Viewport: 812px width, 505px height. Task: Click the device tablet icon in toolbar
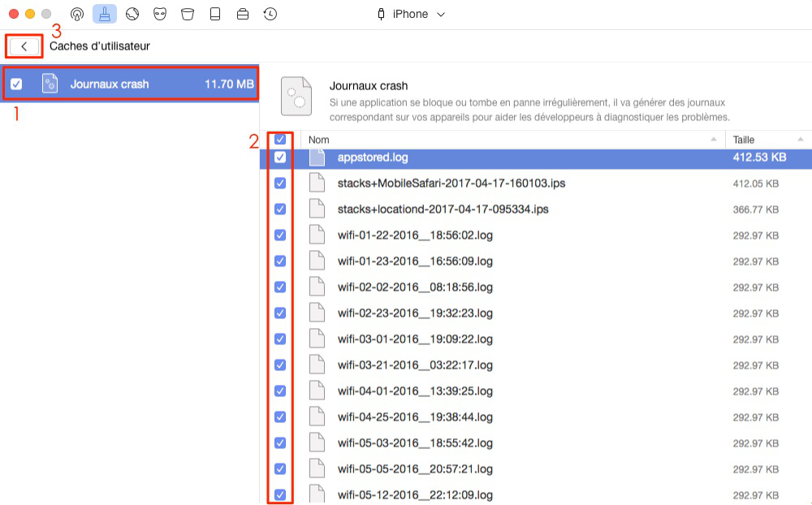click(x=215, y=14)
